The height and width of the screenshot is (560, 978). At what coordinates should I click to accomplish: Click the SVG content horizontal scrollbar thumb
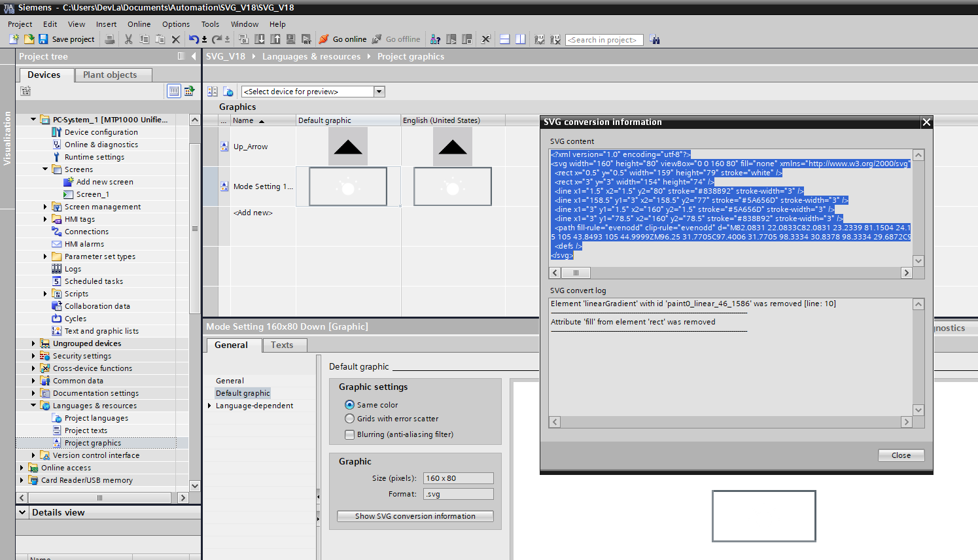click(x=576, y=273)
